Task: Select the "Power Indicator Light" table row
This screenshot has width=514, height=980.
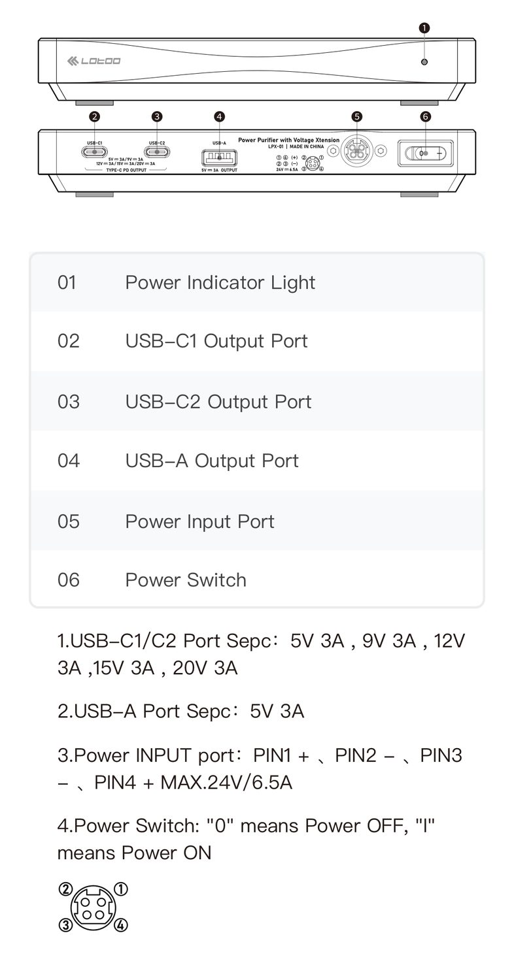Action: click(256, 282)
